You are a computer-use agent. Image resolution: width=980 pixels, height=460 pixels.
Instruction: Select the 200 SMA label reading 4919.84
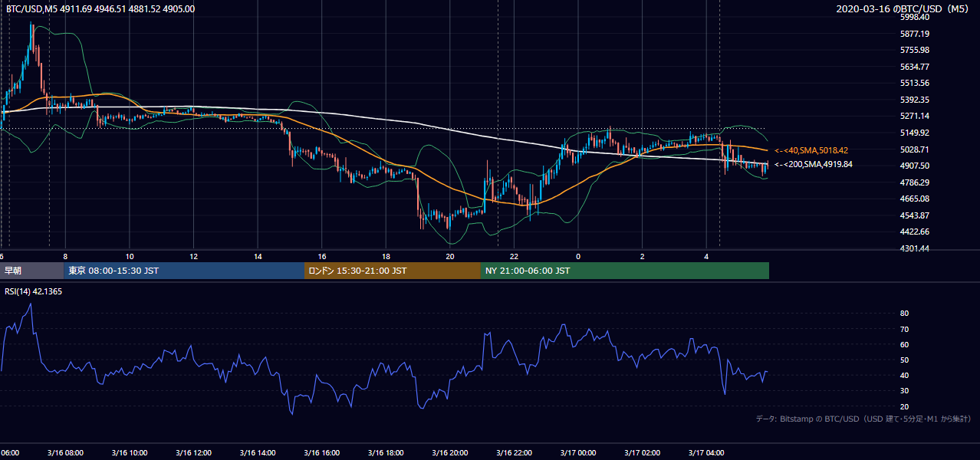point(813,164)
